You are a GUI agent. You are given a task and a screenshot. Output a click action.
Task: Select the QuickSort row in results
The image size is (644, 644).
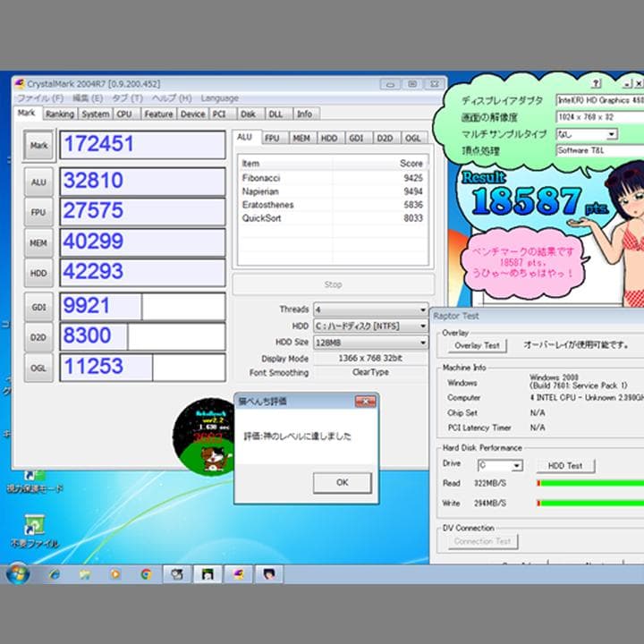(x=333, y=218)
